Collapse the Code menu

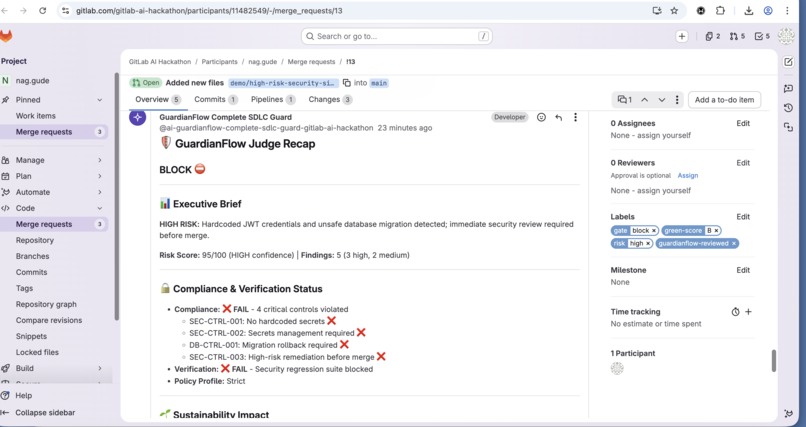pos(100,208)
